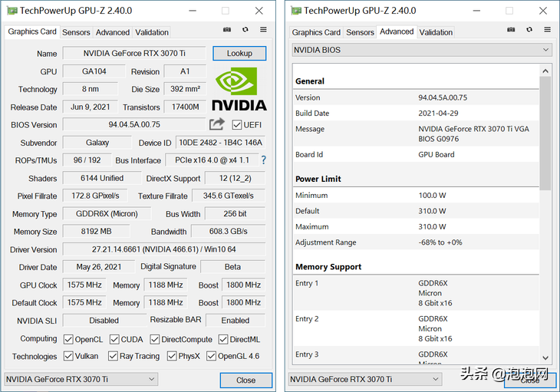Click scrollbar up arrow in Advanced panel
Viewport: 560px width, 392px height.
point(545,71)
